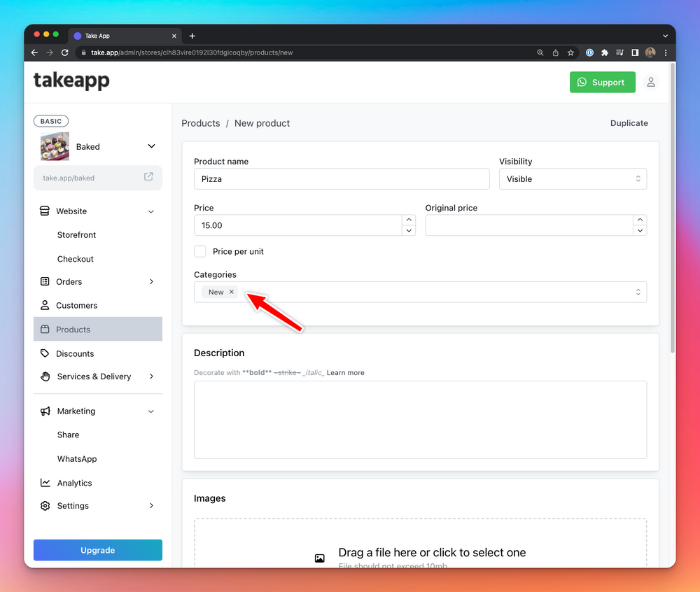The height and width of the screenshot is (592, 700).
Task: Enable the Price per unit checkbox
Action: pyautogui.click(x=200, y=252)
